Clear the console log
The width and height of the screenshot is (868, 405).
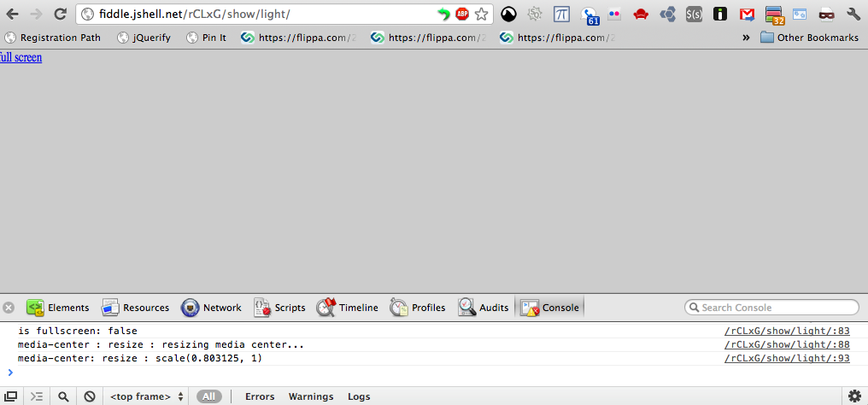(x=90, y=396)
